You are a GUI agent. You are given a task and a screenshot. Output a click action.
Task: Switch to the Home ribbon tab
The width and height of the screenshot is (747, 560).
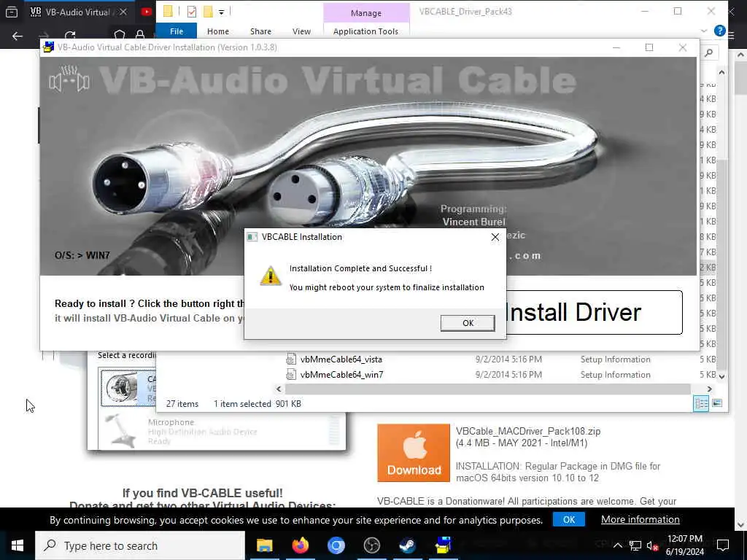click(217, 31)
